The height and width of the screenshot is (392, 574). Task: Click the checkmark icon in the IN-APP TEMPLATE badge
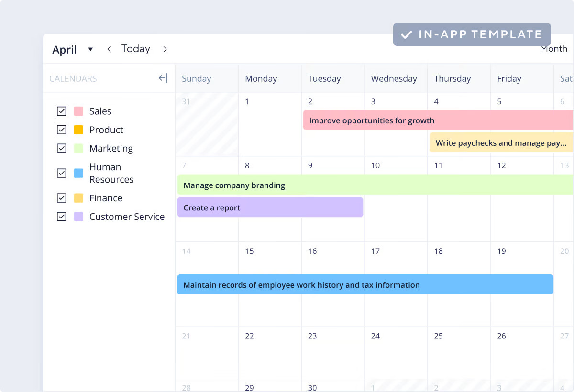tap(408, 34)
